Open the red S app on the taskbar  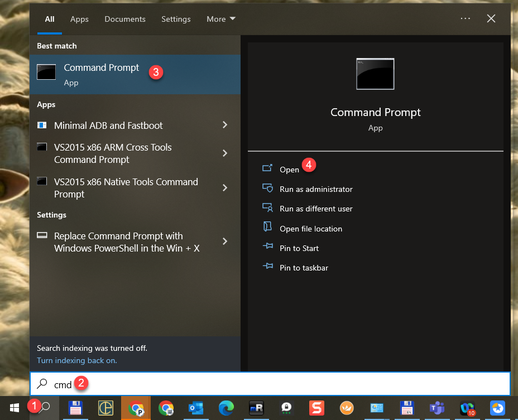316,408
